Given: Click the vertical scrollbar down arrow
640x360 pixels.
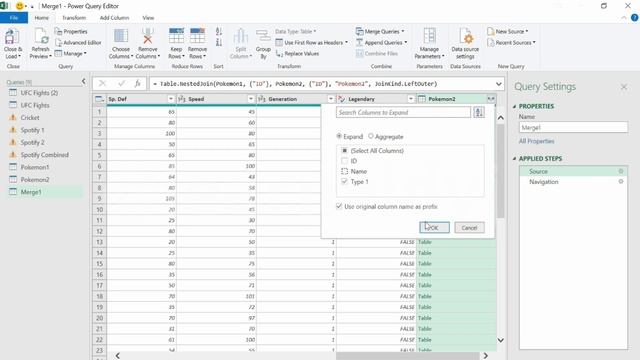Looking at the screenshot, I should click(x=500, y=340).
